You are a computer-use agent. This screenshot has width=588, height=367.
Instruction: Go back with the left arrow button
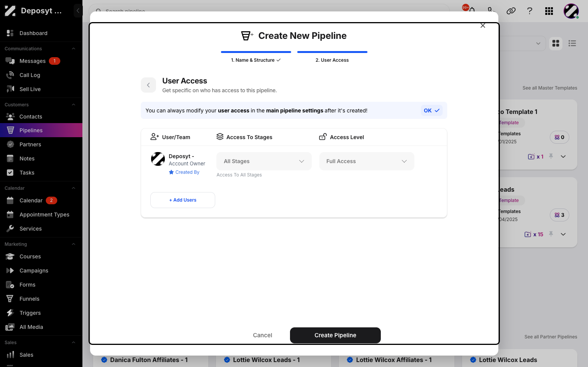[x=148, y=85]
